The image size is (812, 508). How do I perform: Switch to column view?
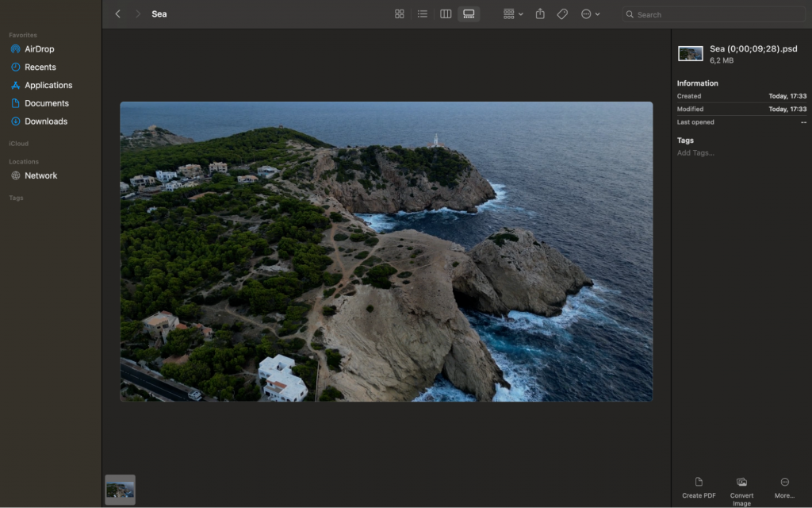coord(445,13)
